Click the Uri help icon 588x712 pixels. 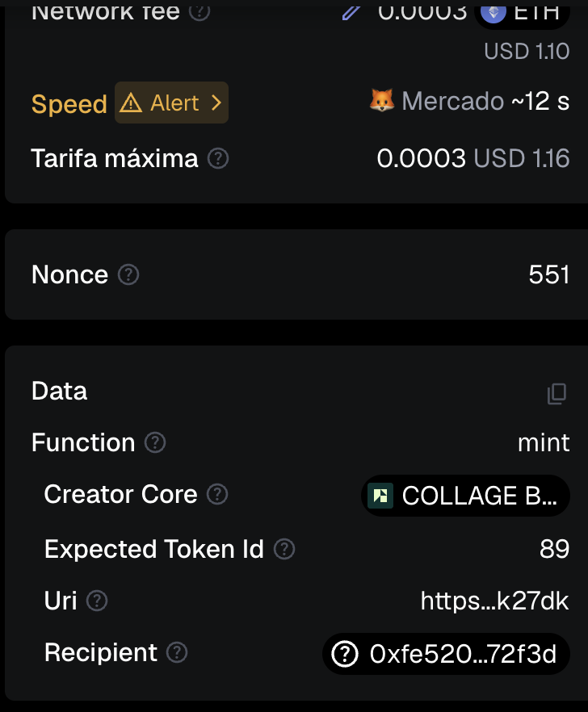[x=97, y=601]
